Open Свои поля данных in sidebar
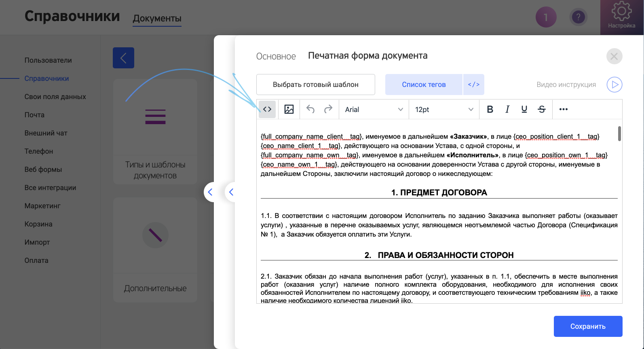The height and width of the screenshot is (349, 644). pos(55,97)
